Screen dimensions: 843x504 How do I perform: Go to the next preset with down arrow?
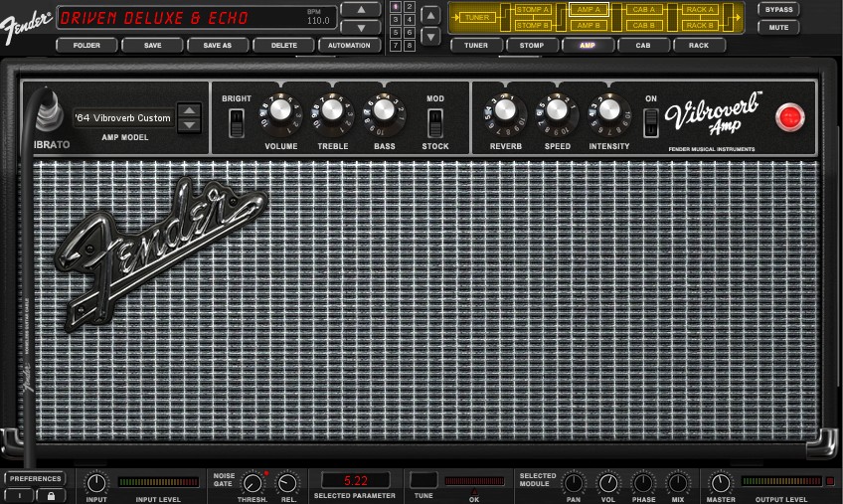361,28
